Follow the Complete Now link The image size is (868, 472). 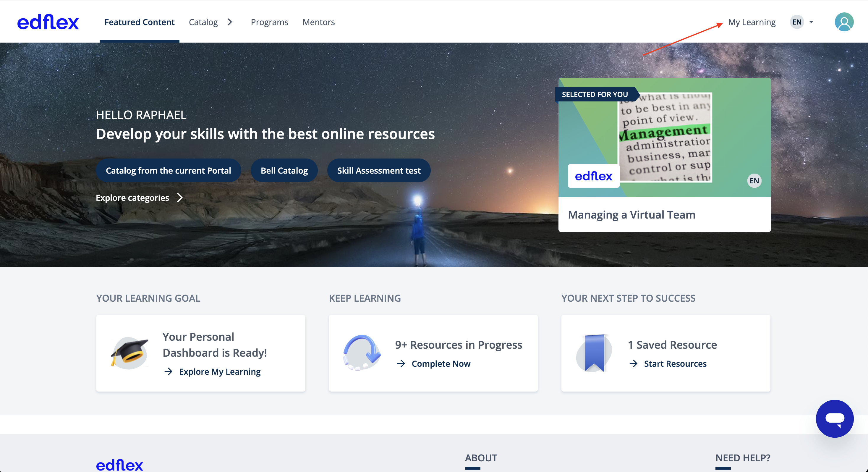click(441, 363)
